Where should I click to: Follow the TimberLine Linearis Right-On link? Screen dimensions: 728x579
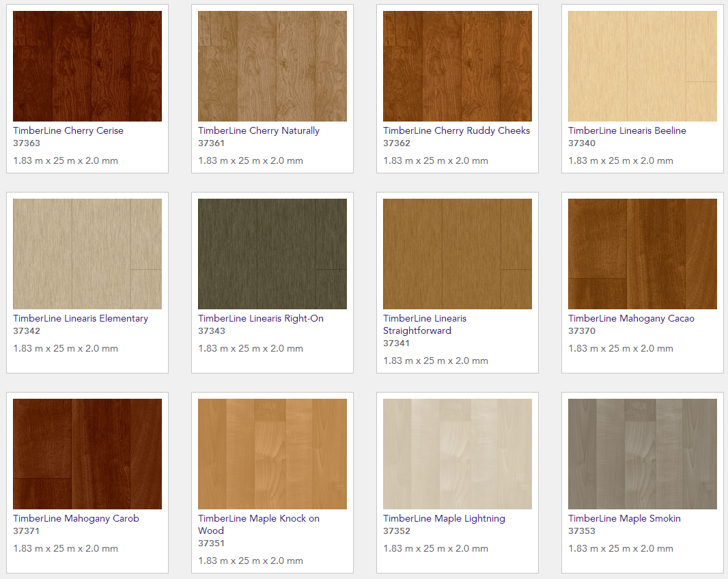(x=261, y=318)
